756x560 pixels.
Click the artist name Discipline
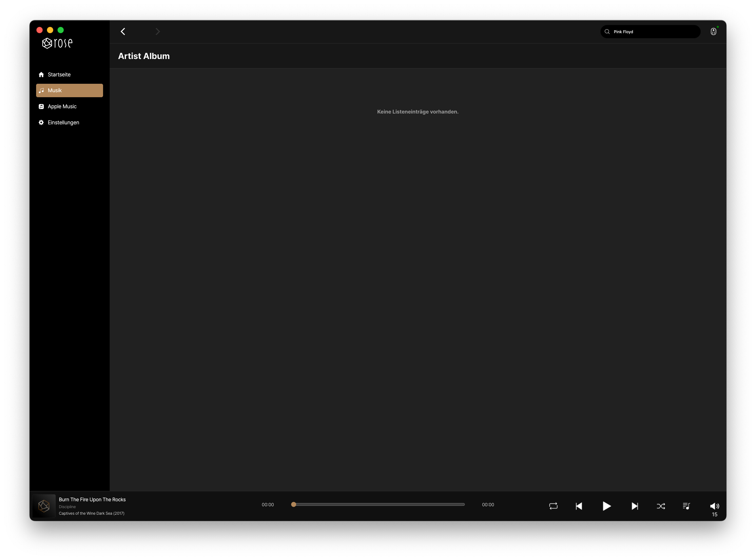pos(67,507)
